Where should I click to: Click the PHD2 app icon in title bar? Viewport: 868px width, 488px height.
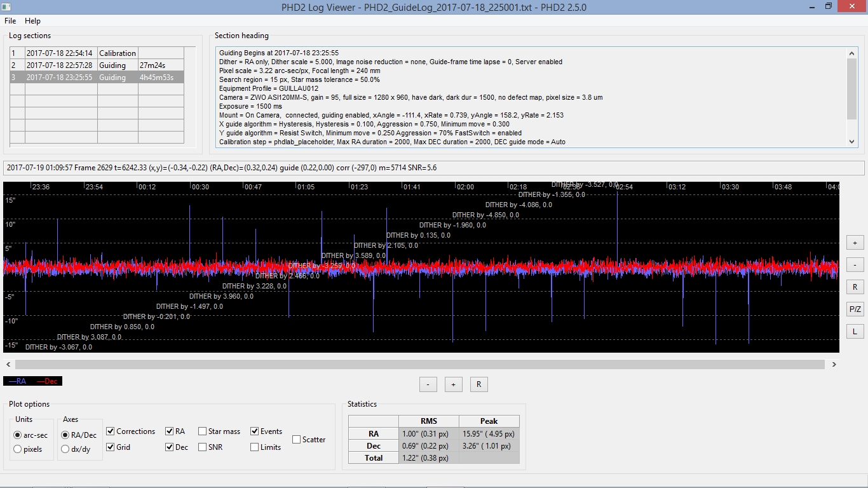tap(8, 7)
